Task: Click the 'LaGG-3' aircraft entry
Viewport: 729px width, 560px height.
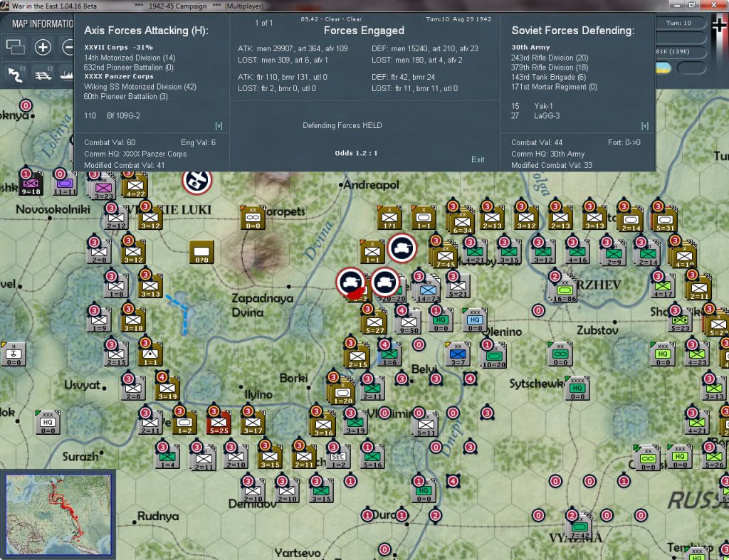Action: [547, 116]
